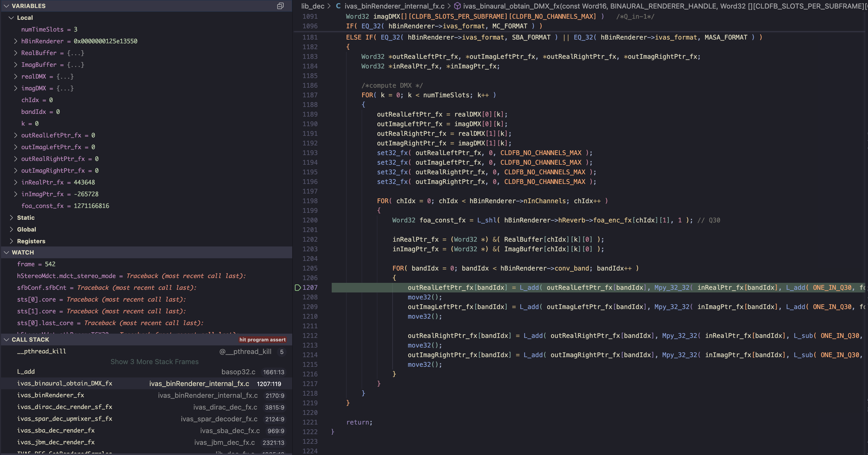
Task: Select the ivas_dirac_dec_render_sf_fx stack frame
Action: [64, 407]
